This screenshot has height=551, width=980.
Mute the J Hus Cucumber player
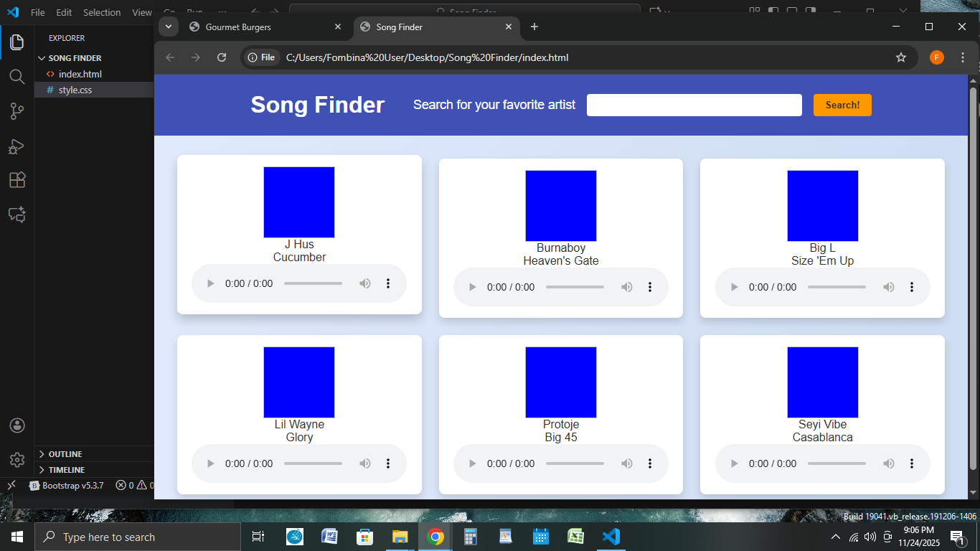point(365,283)
